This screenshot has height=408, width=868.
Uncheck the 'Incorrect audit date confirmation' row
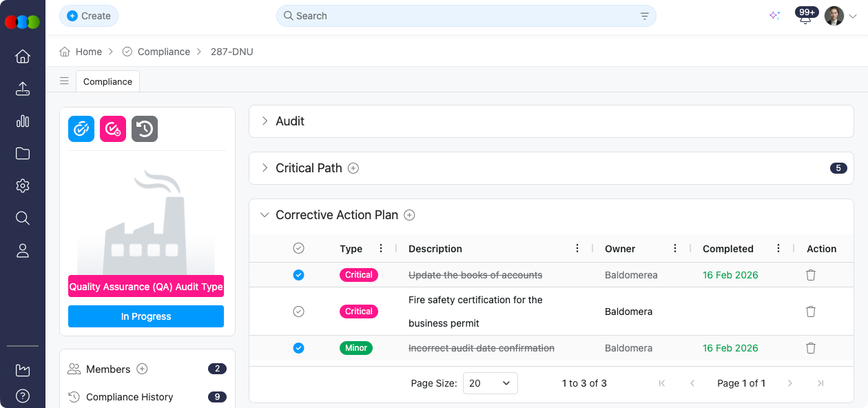tap(298, 348)
